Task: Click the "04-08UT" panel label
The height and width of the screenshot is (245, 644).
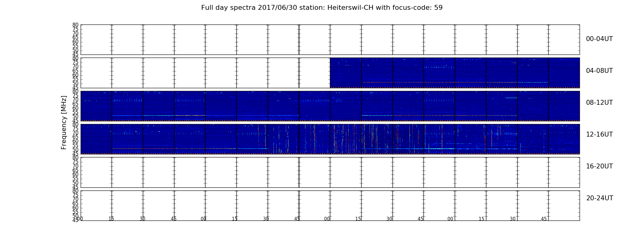Action: [x=599, y=71]
